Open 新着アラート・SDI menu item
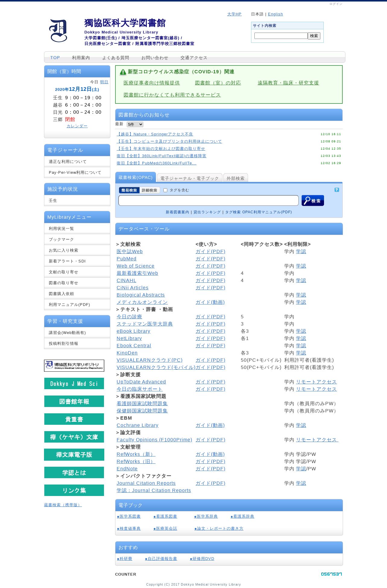This screenshot has width=387, height=588. 77,261
